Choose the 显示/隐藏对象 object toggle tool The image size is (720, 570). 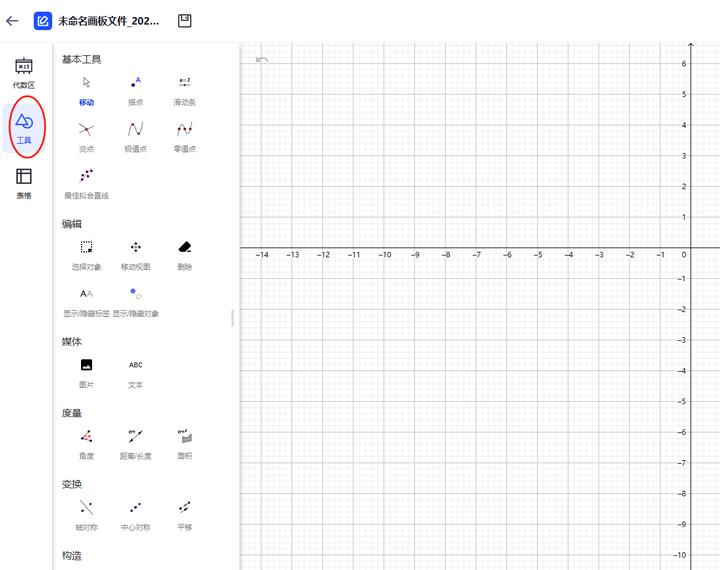(x=135, y=302)
